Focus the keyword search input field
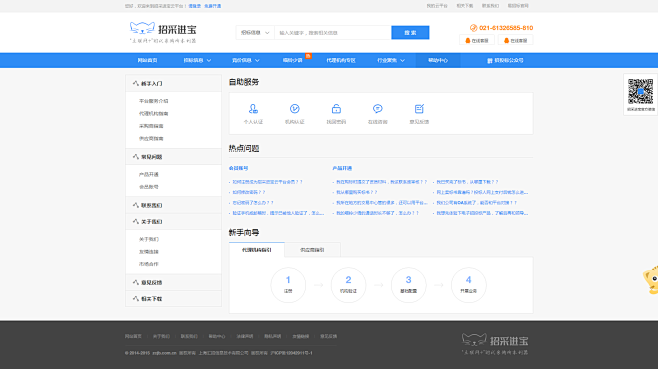Screen dimensions: 658x369 (x=333, y=33)
